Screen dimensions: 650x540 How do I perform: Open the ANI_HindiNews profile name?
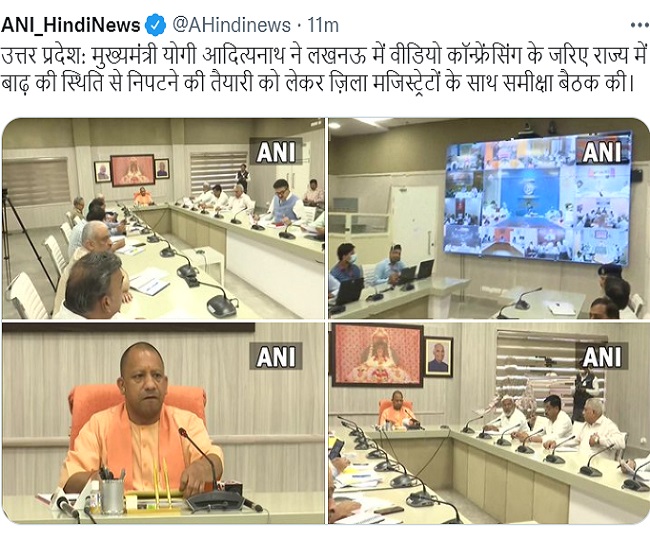coord(71,25)
